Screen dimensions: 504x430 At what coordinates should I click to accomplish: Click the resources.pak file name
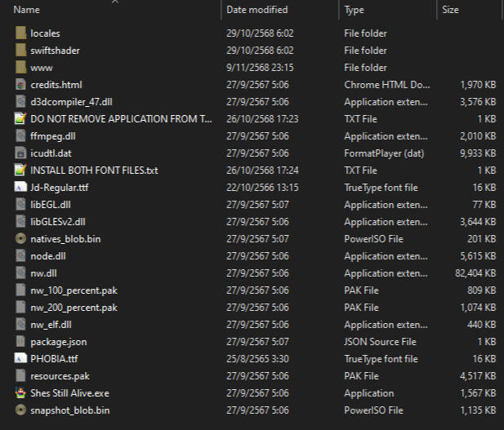pos(60,376)
